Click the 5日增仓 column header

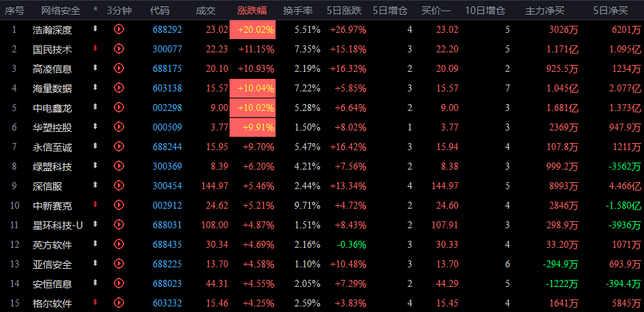pyautogui.click(x=390, y=10)
